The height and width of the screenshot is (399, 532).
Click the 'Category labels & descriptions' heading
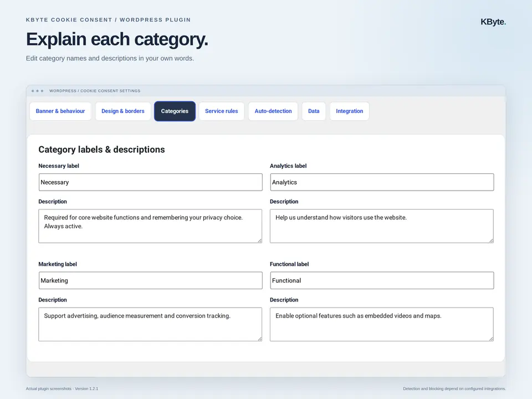[101, 150]
